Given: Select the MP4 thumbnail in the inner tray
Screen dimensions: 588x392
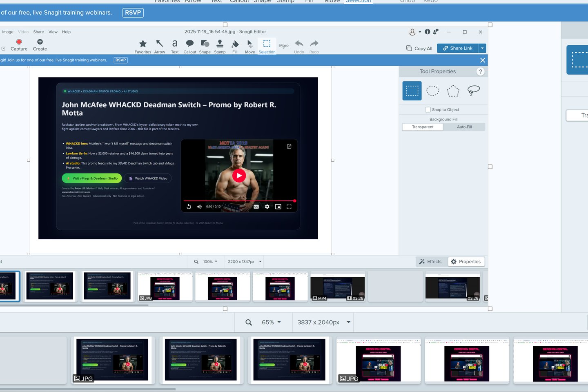Looking at the screenshot, I should pyautogui.click(x=338, y=286).
